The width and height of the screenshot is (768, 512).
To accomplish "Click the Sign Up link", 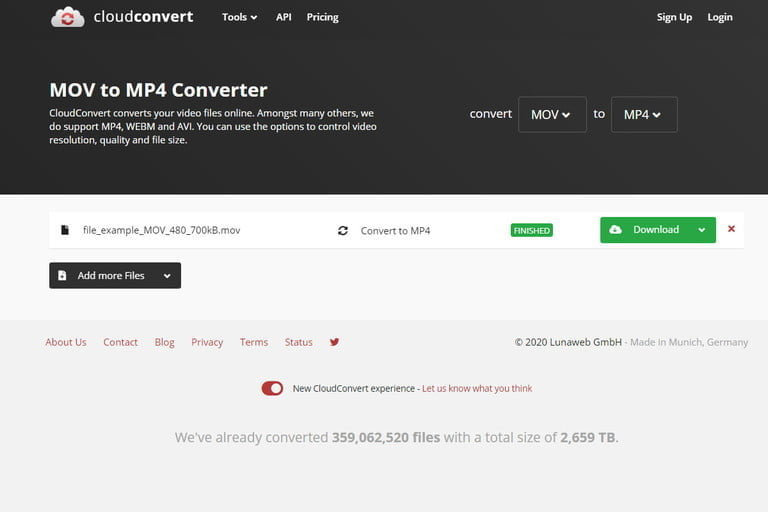I will pyautogui.click(x=674, y=17).
